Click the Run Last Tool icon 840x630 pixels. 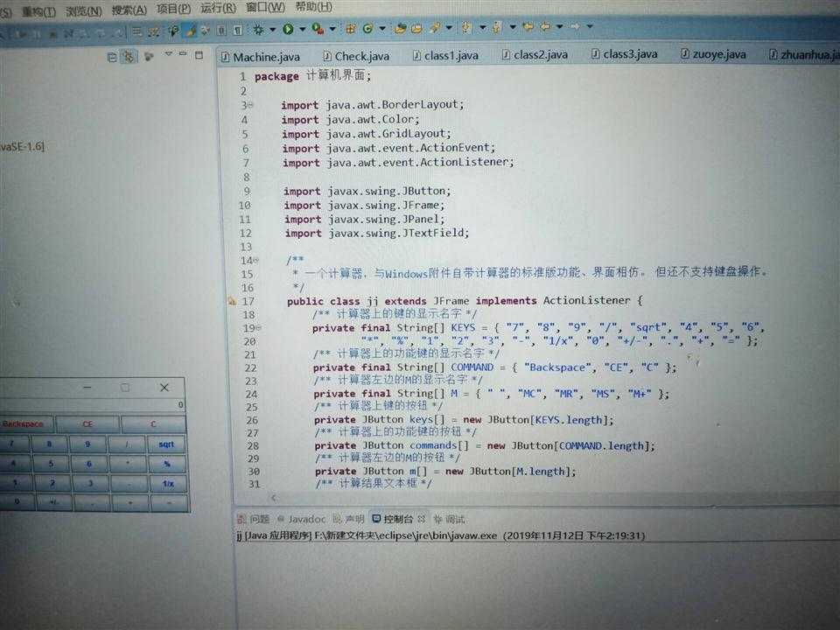coord(318,29)
